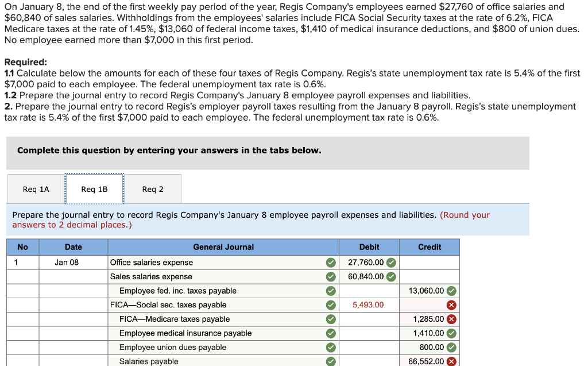This screenshot has height=366, width=588.
Task: Click green check next to 1,410.00 credit
Action: (451, 333)
